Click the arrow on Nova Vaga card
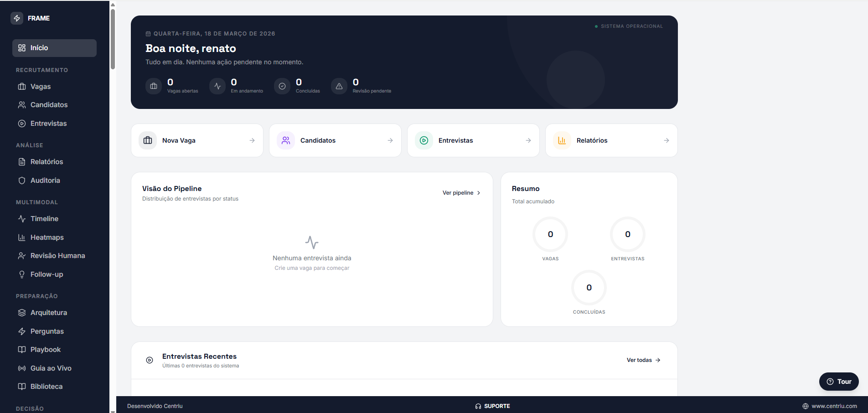This screenshot has width=868, height=413. click(252, 140)
